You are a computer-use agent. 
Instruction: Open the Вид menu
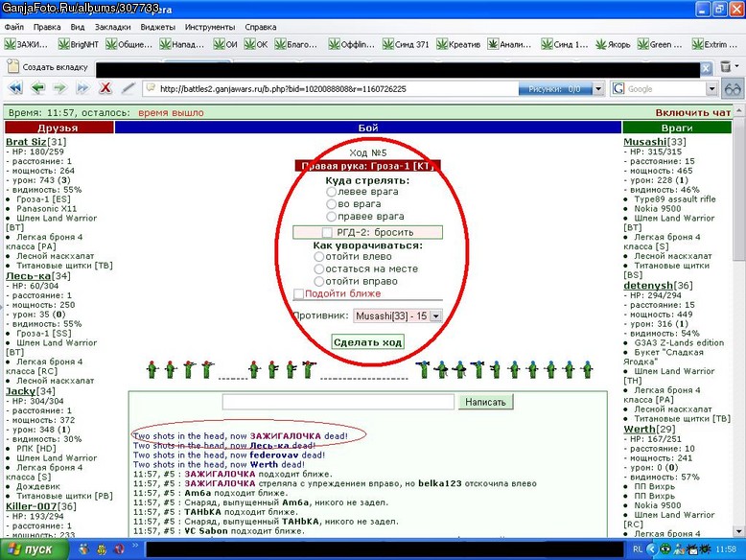[77, 27]
